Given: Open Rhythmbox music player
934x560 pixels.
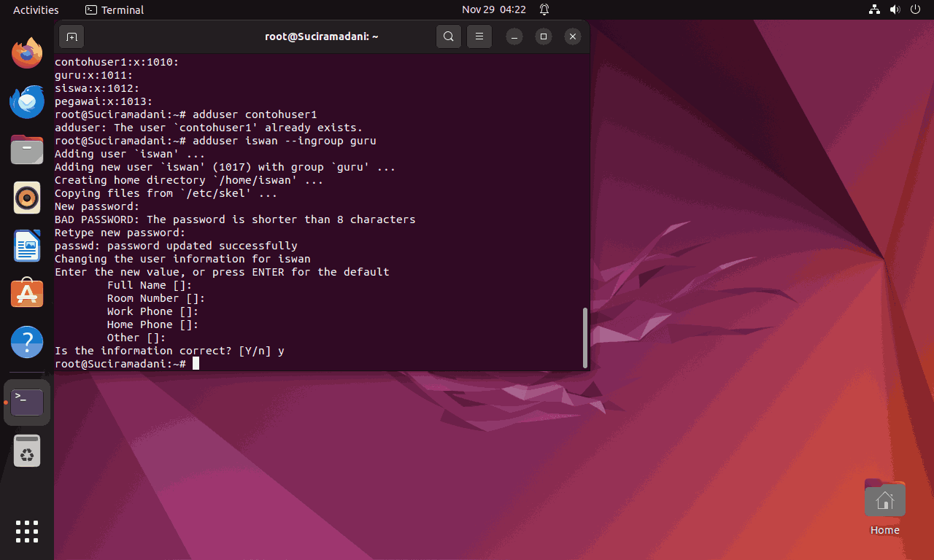Looking at the screenshot, I should (27, 198).
